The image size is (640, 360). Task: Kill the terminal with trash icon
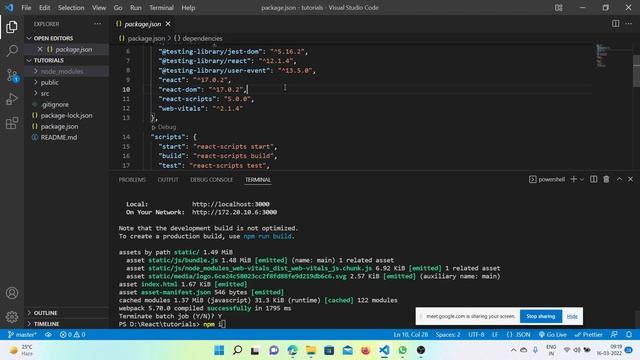click(x=606, y=179)
